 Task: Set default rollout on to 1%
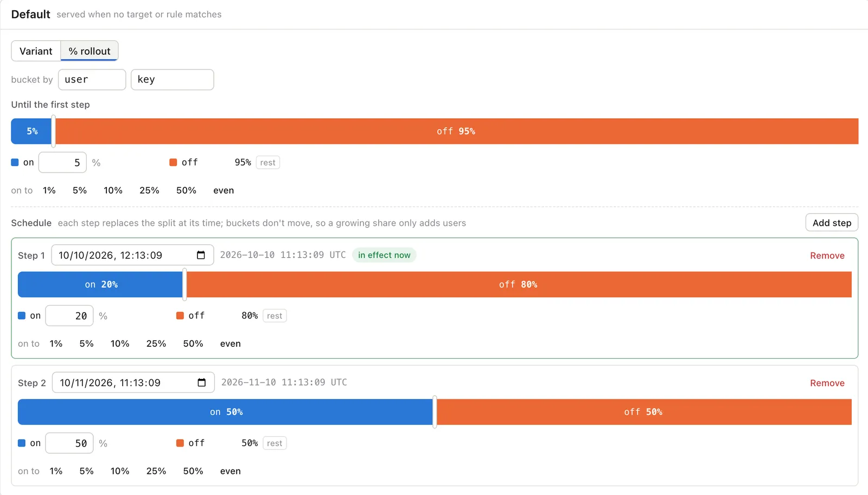(x=49, y=191)
